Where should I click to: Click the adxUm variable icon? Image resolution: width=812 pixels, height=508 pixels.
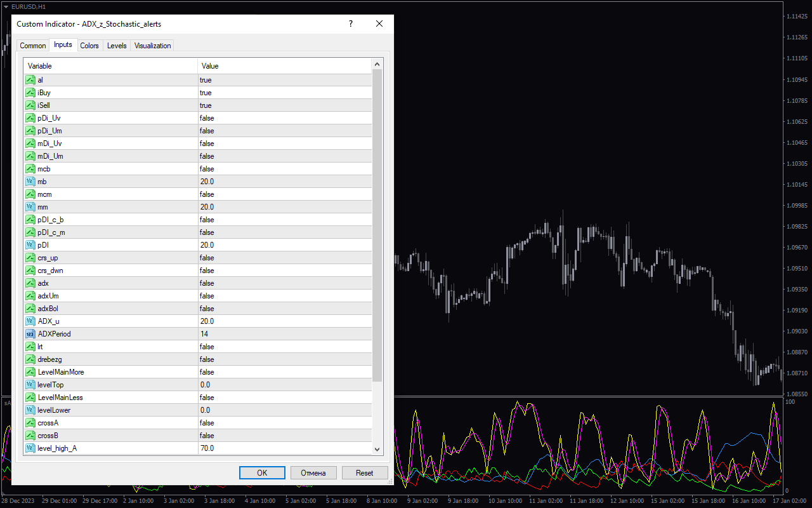(30, 296)
